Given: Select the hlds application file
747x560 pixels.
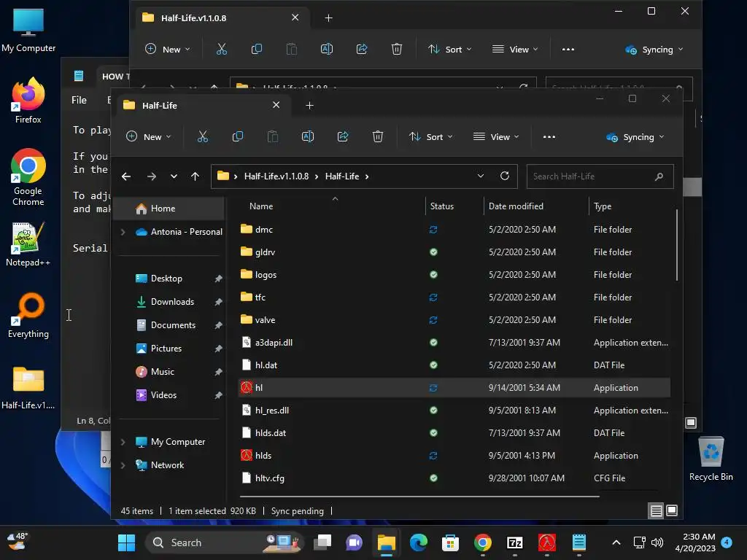Looking at the screenshot, I should point(454,456).
